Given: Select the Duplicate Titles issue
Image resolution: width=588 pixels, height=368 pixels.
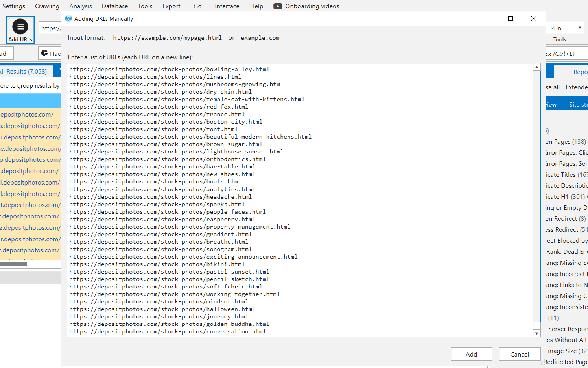Looking at the screenshot, I should [567, 174].
